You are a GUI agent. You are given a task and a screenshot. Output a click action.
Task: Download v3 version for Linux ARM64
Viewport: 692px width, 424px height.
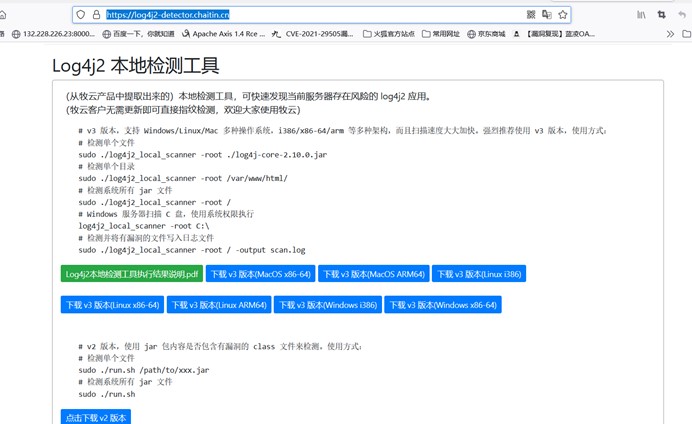pyautogui.click(x=219, y=305)
